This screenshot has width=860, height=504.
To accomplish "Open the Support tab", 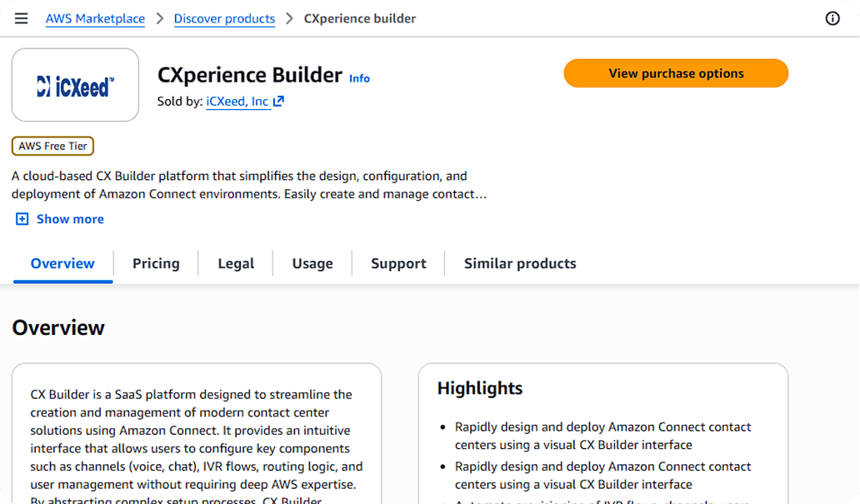I will point(398,264).
